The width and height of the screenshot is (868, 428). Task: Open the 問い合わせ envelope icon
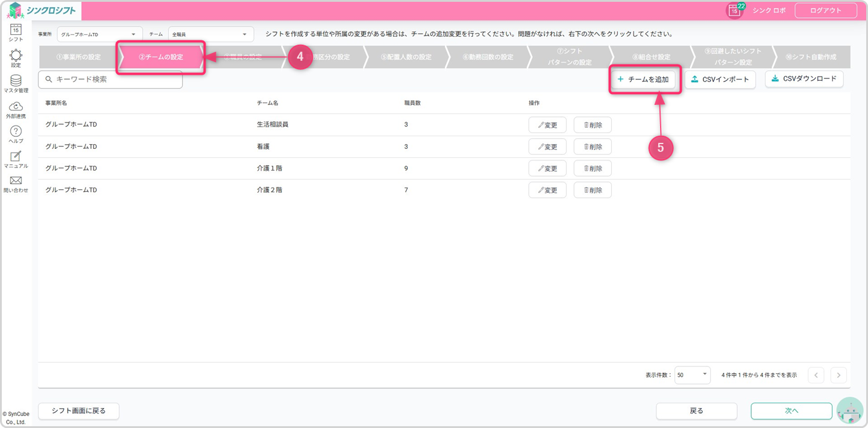[16, 181]
